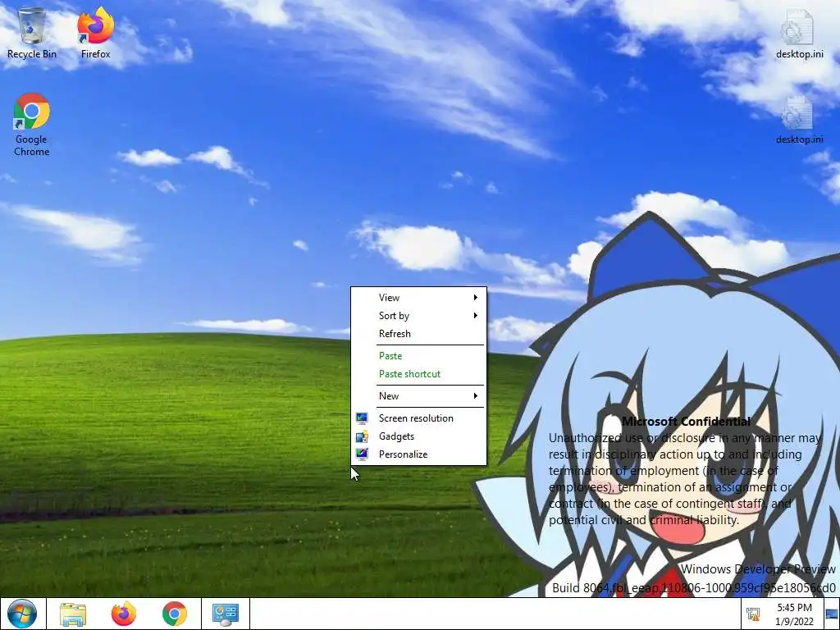This screenshot has width=840, height=630.
Task: Open the View entry in context menu
Action: 418,297
